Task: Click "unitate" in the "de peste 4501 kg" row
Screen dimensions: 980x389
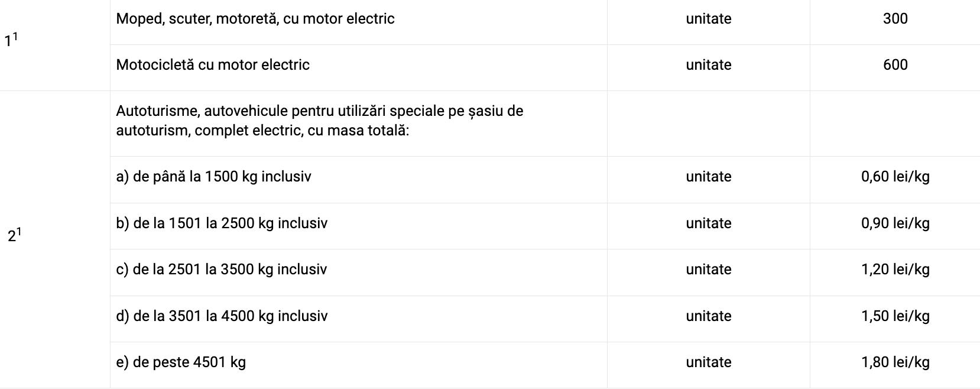Action: pos(708,362)
